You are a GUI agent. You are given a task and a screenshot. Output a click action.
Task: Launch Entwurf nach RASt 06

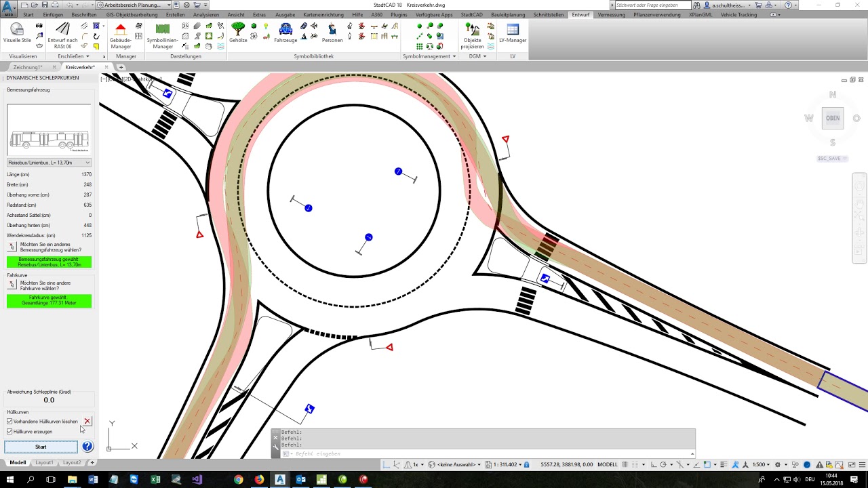62,35
